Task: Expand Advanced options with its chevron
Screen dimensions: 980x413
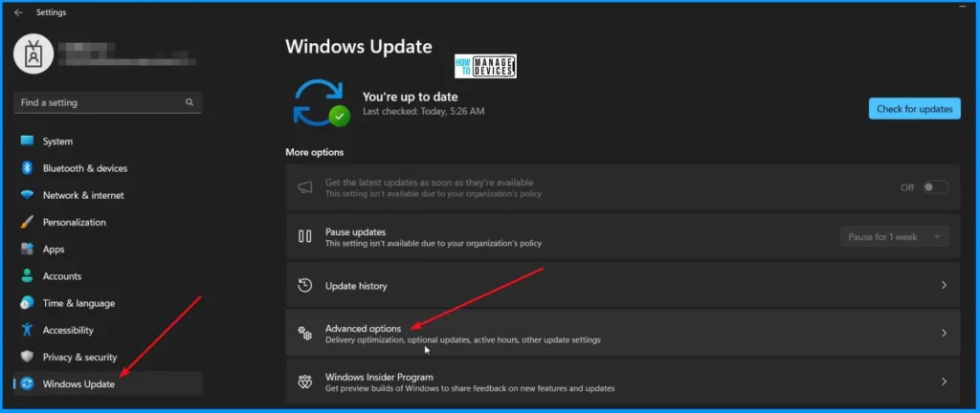Action: pyautogui.click(x=944, y=333)
